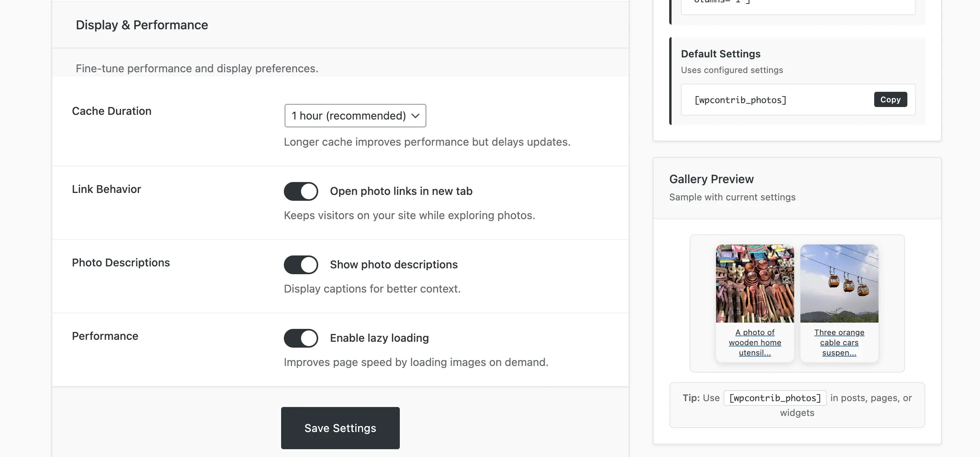Click the Default Settings shortcode heading
The height and width of the screenshot is (457, 980).
point(721,54)
